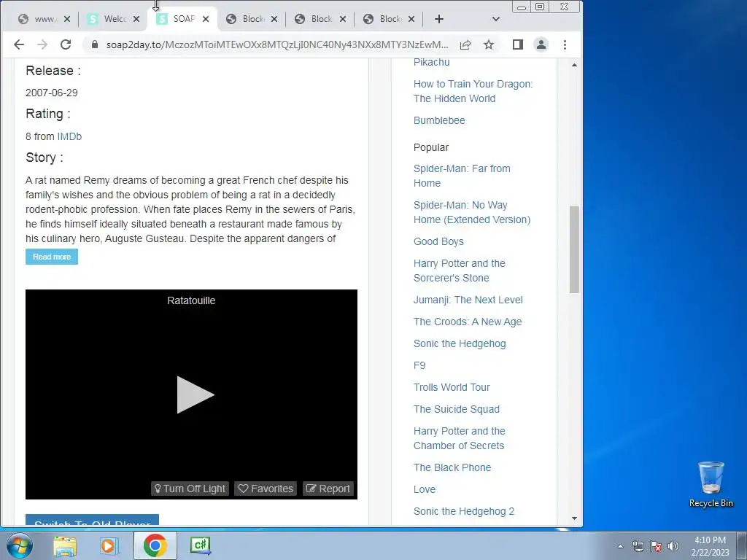
Task: Open the Recycle Bin on desktop
Action: pos(711,484)
